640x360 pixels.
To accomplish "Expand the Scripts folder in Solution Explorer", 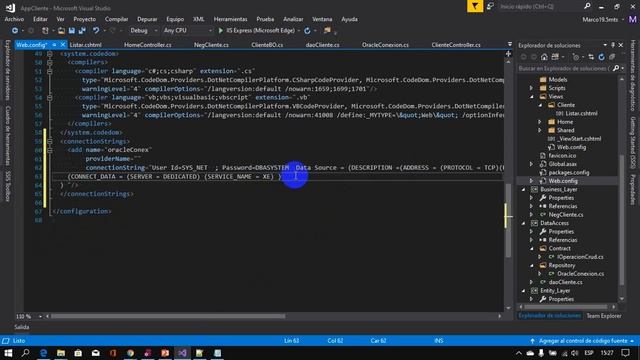I will click(x=531, y=88).
